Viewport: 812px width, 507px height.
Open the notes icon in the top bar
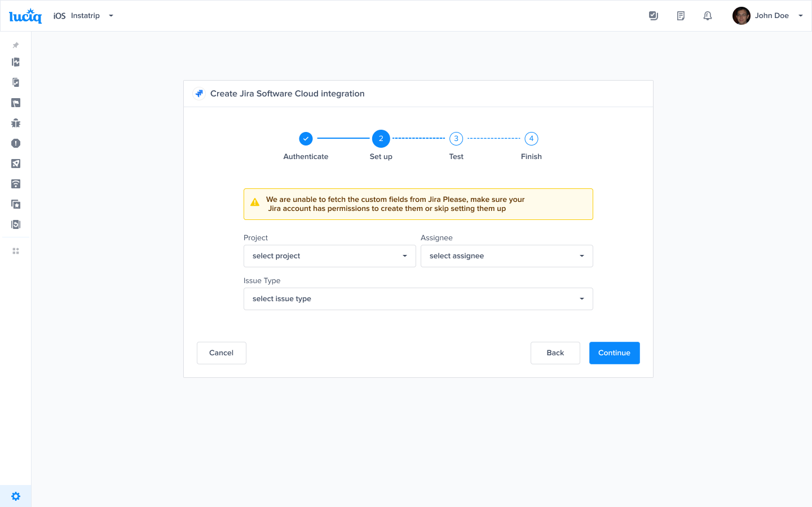681,15
